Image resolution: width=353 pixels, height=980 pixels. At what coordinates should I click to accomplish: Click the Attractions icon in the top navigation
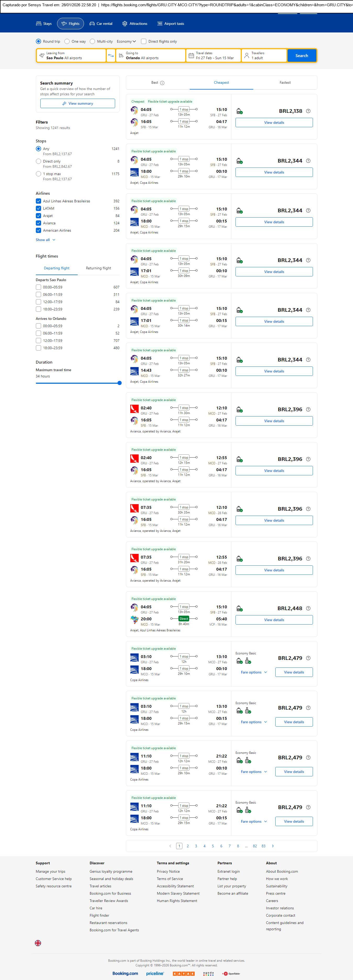(125, 24)
